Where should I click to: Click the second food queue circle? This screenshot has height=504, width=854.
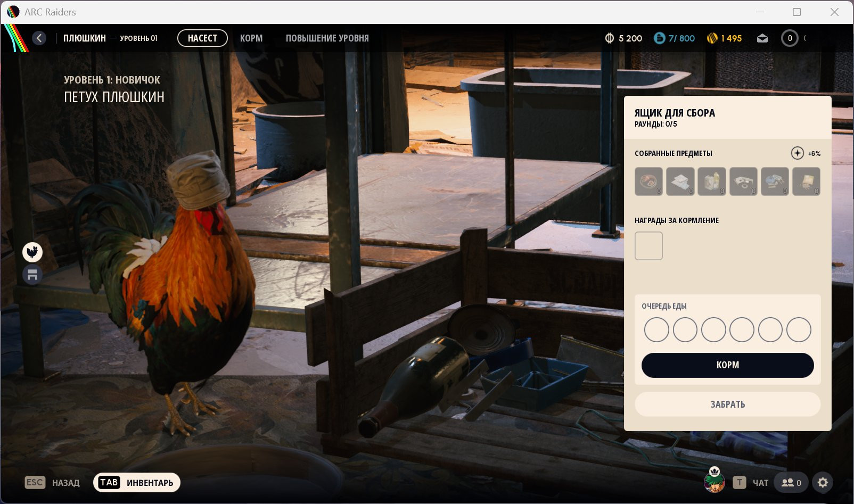pyautogui.click(x=685, y=329)
